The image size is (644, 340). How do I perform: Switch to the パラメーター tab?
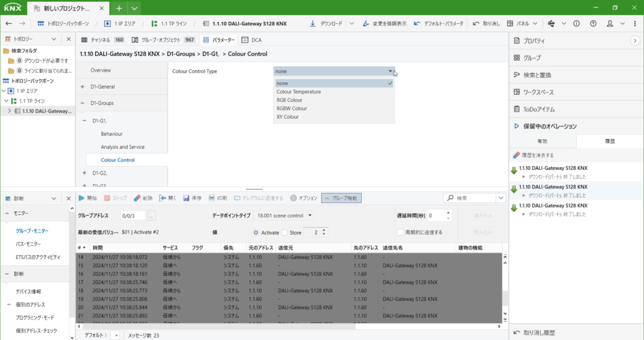click(219, 40)
